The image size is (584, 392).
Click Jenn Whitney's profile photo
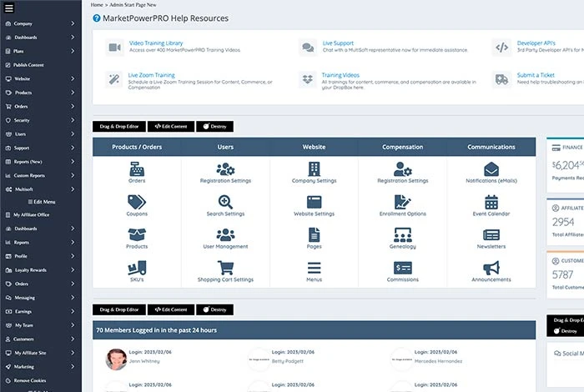coord(116,359)
